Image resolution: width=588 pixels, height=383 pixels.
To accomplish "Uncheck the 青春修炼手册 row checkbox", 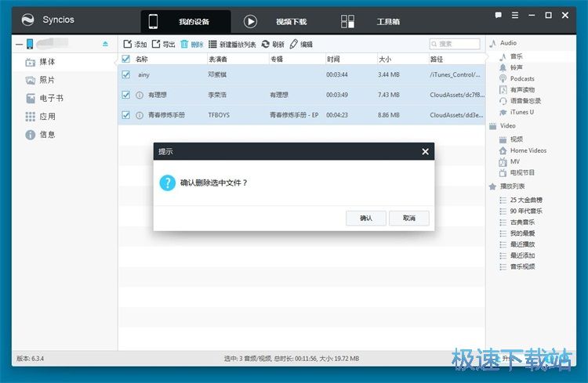I will coord(126,115).
